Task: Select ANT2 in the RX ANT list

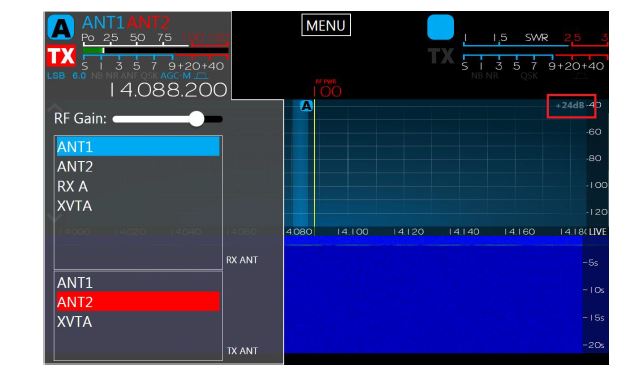Action: click(x=138, y=166)
